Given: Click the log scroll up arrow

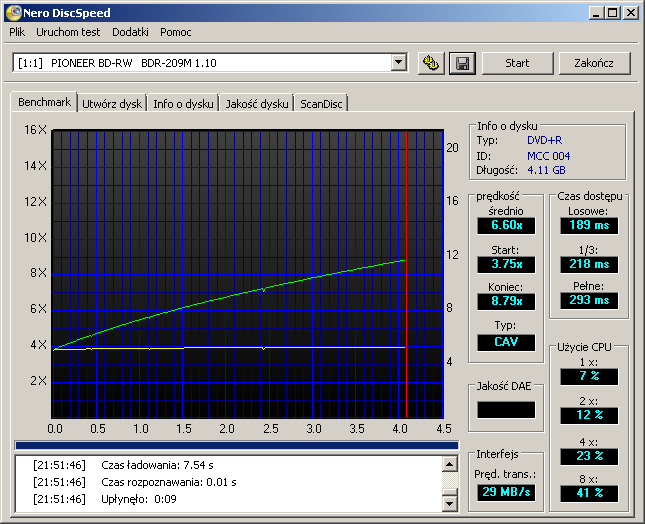Looking at the screenshot, I should point(450,464).
